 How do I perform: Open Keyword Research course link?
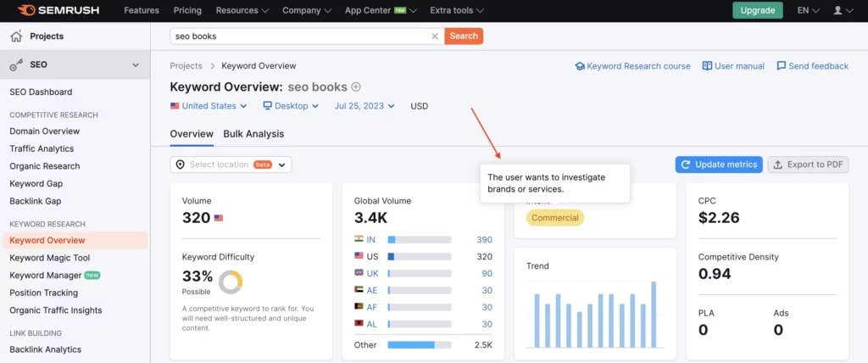[632, 66]
